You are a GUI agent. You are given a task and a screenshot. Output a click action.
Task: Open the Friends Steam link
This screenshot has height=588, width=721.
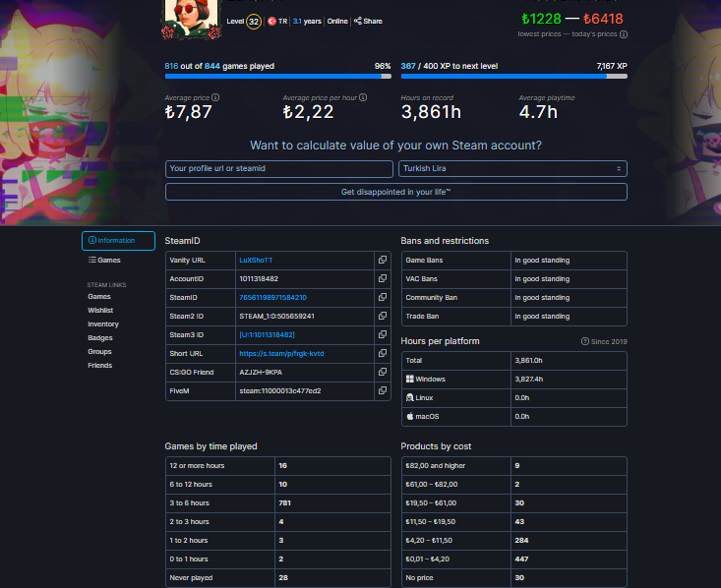[x=99, y=366]
